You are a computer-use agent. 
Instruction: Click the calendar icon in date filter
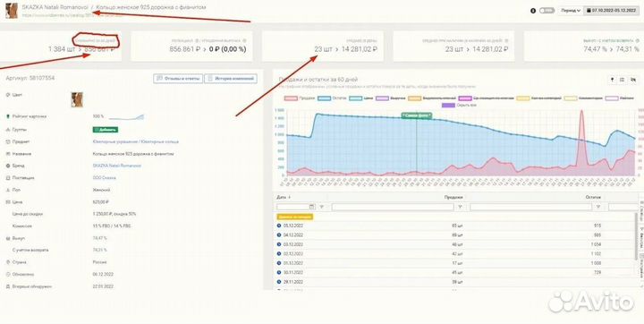(x=312, y=207)
